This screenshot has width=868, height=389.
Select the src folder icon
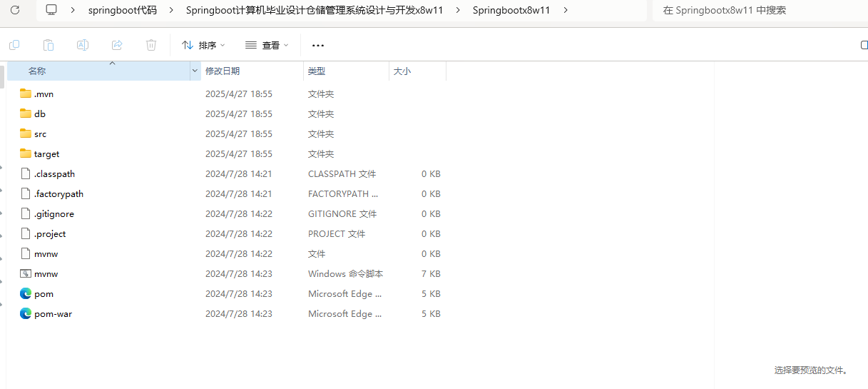click(x=26, y=133)
